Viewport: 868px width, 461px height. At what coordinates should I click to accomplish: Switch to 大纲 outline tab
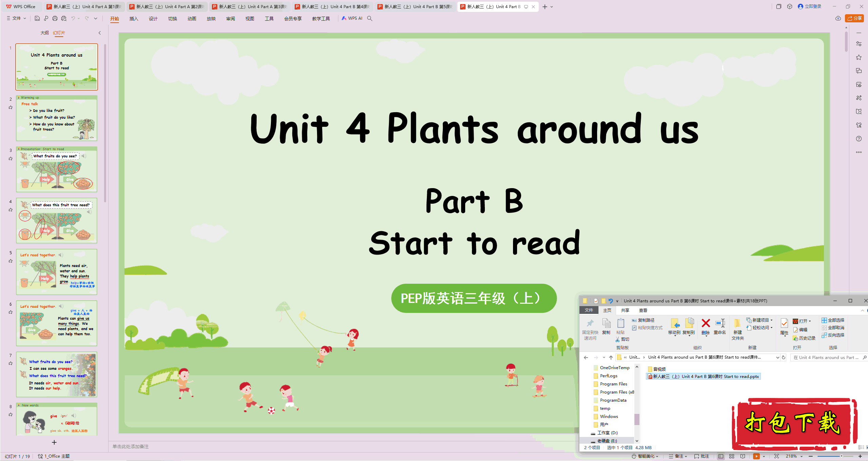(x=44, y=33)
